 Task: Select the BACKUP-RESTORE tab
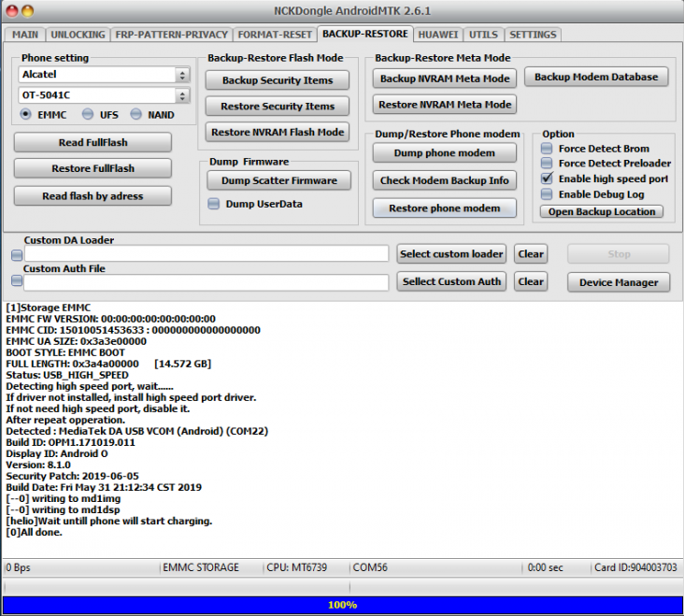click(x=365, y=34)
